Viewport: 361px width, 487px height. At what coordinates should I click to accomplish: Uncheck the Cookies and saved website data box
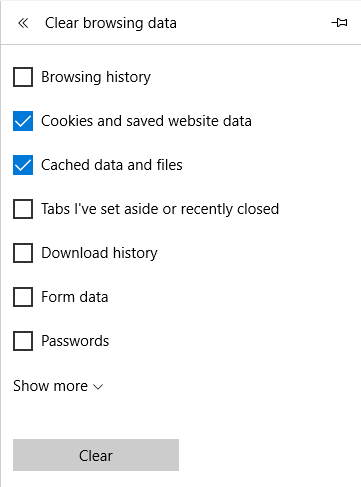pyautogui.click(x=23, y=121)
